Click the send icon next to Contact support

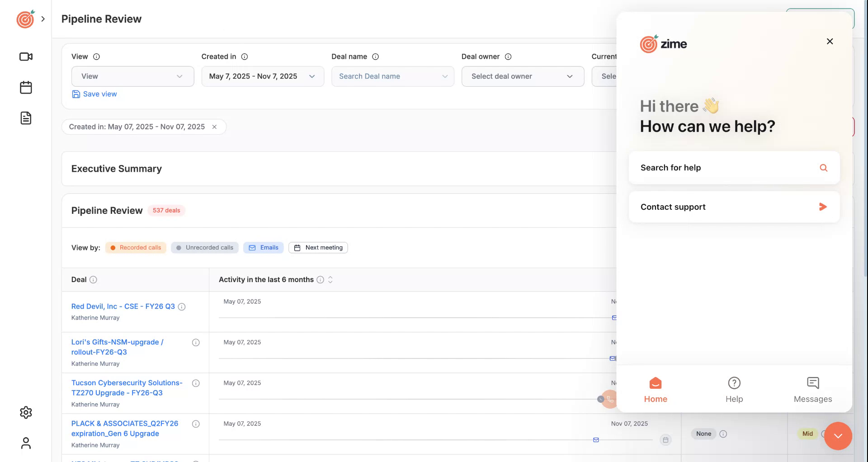[x=823, y=207]
